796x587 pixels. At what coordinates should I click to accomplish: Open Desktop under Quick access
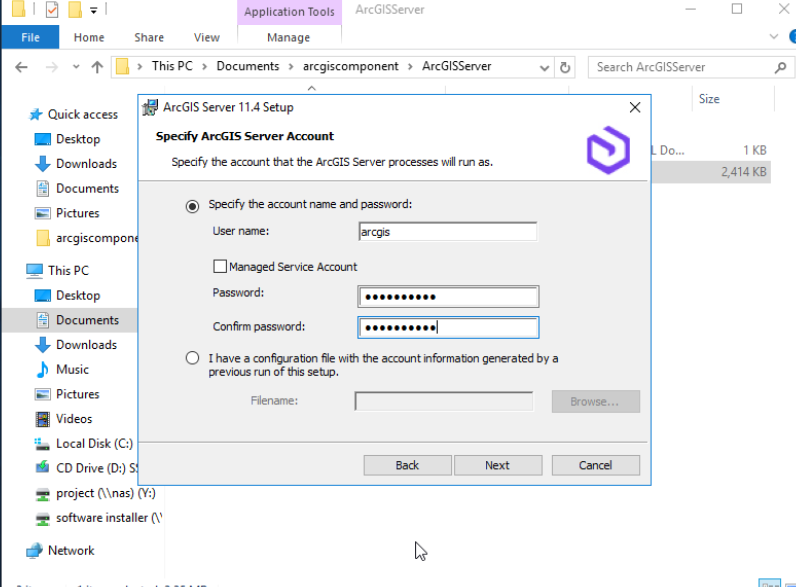pyautogui.click(x=78, y=139)
